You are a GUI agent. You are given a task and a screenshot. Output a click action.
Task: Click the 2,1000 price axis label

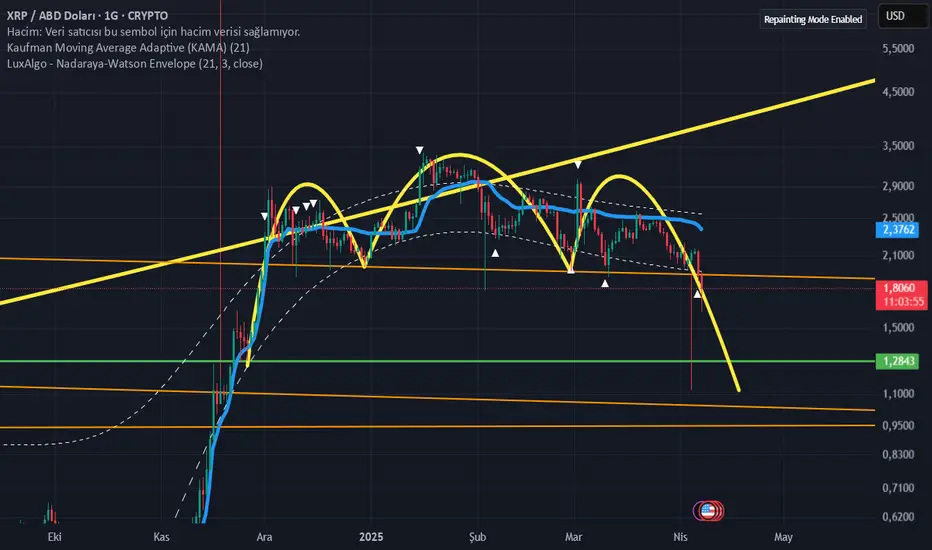tap(898, 256)
